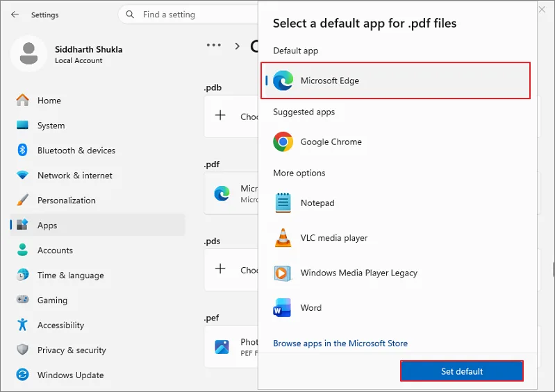The image size is (555, 392).
Task: Click the Set default button
Action: [x=461, y=371]
